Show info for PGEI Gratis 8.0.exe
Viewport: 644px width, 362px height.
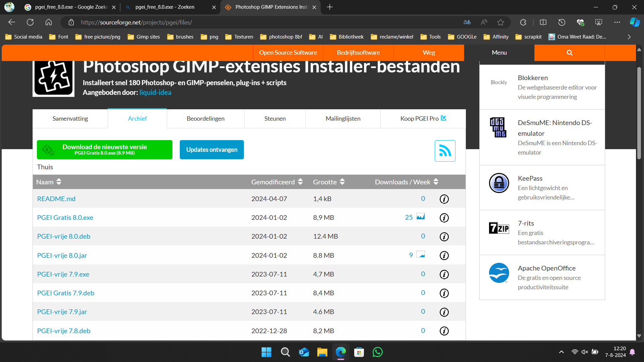(444, 218)
